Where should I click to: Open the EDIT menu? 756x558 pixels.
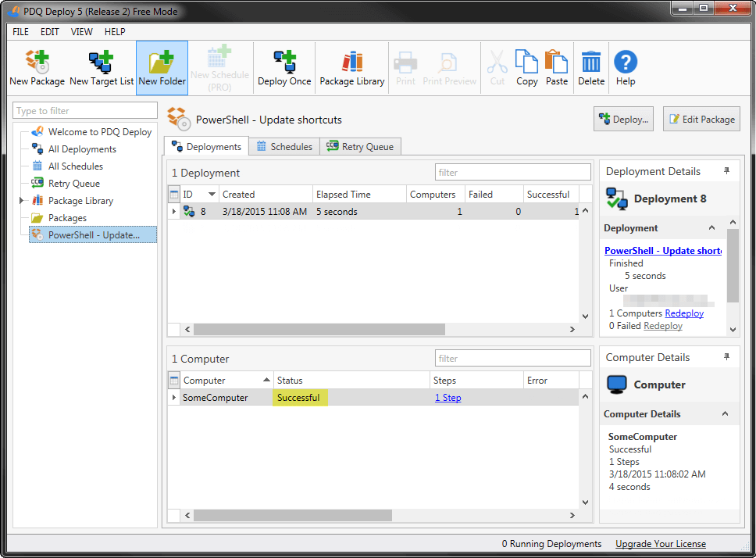pyautogui.click(x=50, y=32)
